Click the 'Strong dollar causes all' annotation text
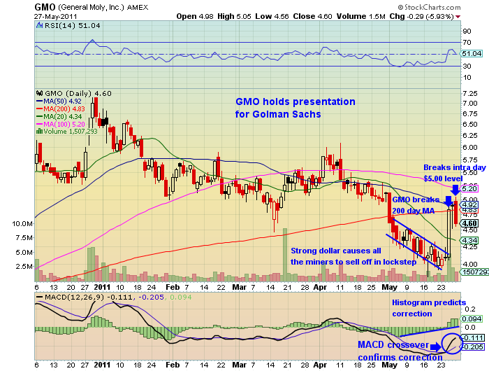489x371 pixels. tap(336, 251)
